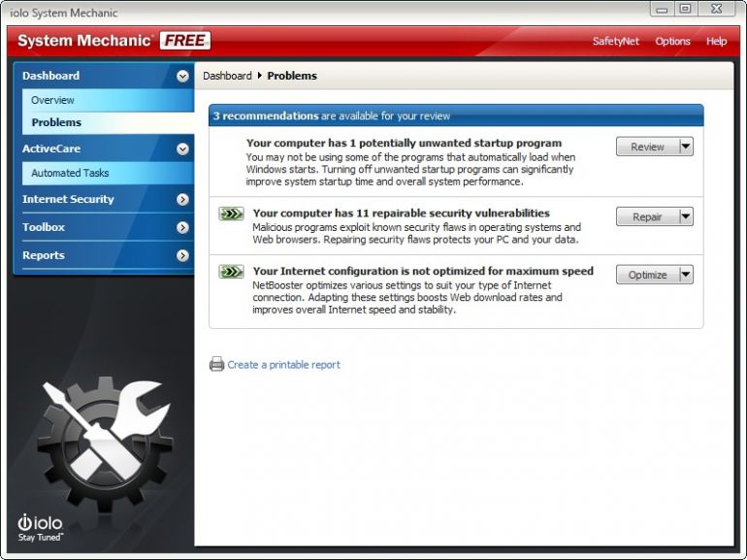Open the Optimize button dropdown arrow
Image resolution: width=747 pixels, height=560 pixels.
[686, 275]
